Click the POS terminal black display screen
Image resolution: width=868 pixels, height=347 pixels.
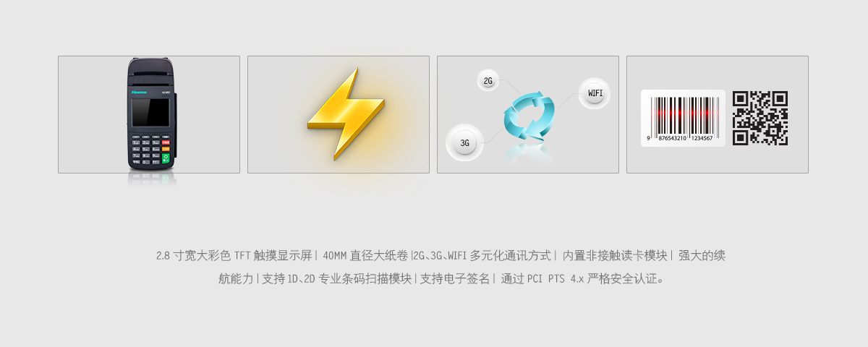click(x=150, y=112)
